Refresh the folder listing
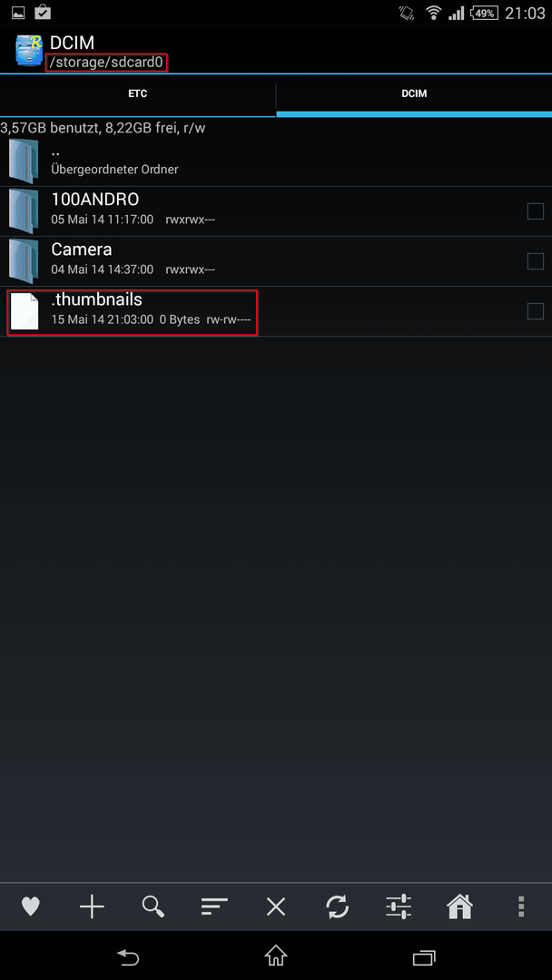 point(337,906)
